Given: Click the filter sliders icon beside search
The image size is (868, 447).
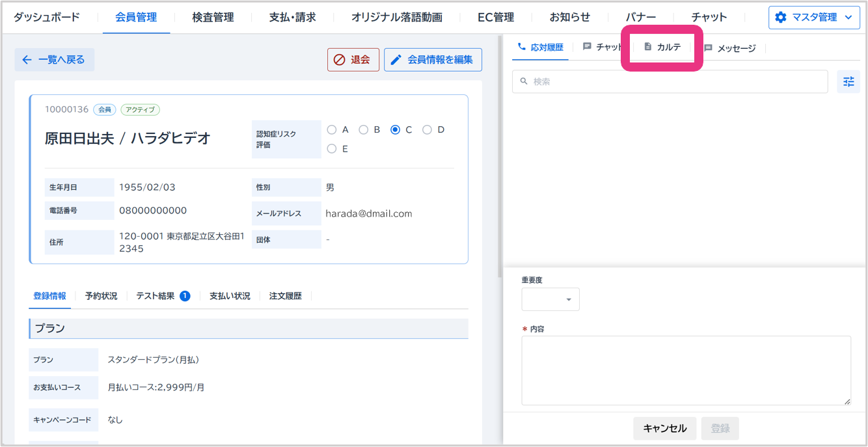Looking at the screenshot, I should [x=848, y=82].
